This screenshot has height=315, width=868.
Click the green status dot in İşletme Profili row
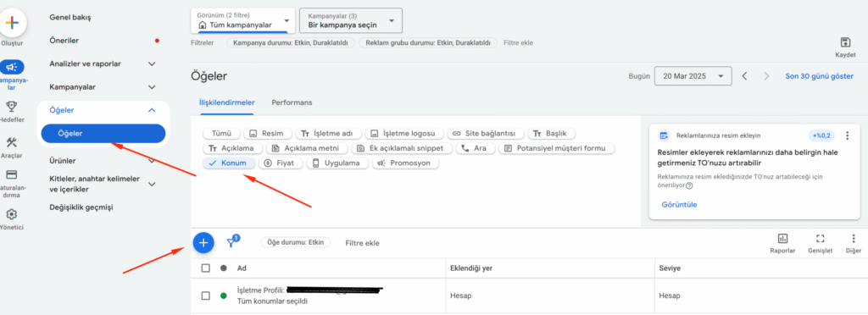[x=224, y=296]
